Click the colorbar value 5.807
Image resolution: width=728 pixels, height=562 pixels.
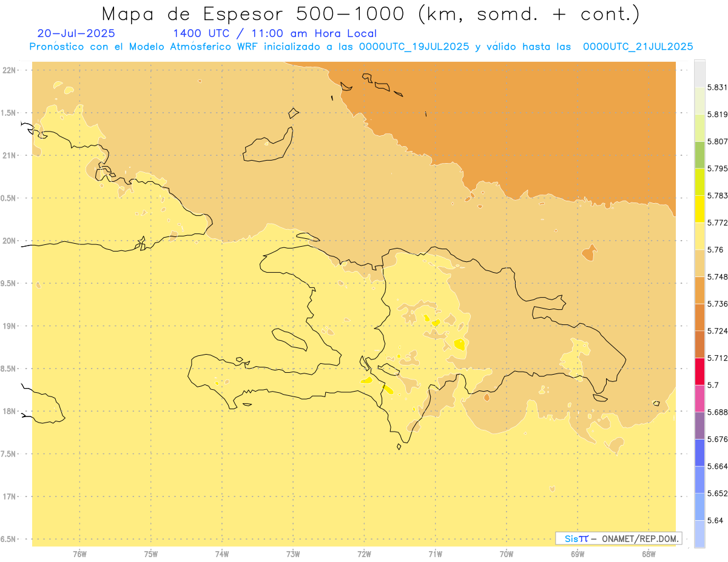pos(717,141)
